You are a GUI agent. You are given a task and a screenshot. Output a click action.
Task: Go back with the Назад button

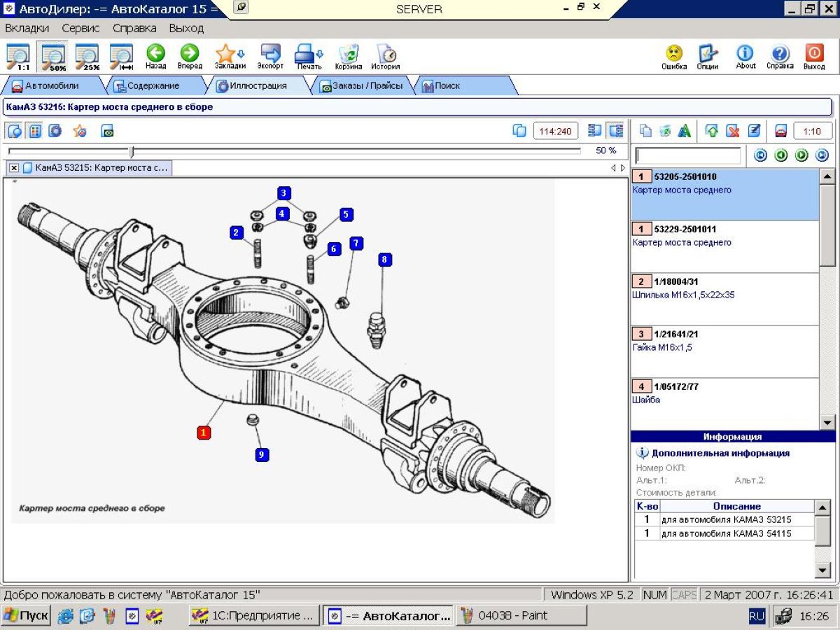point(155,57)
